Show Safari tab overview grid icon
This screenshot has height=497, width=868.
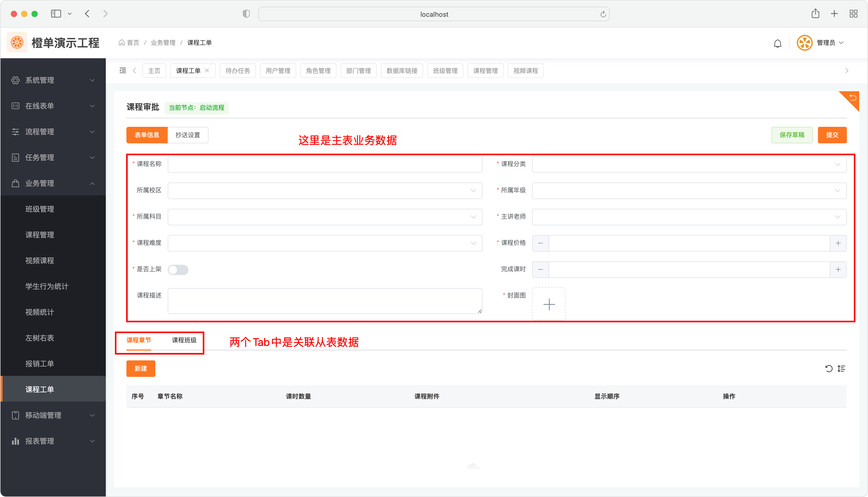click(853, 14)
